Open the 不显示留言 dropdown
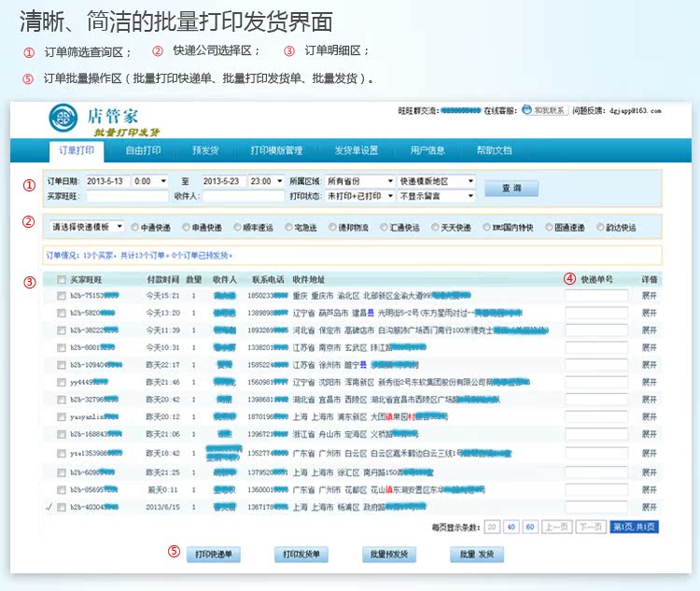Screen dimensions: 700x591 [x=436, y=196]
